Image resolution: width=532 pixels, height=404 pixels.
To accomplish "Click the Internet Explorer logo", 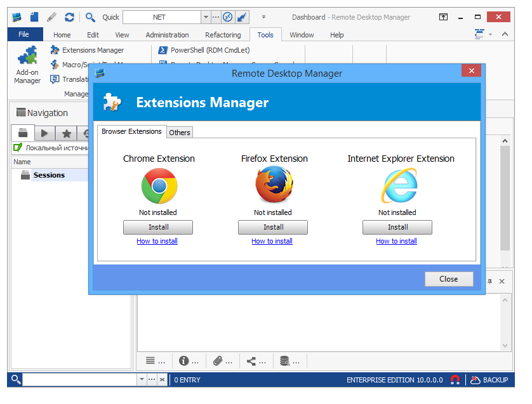I will [399, 186].
